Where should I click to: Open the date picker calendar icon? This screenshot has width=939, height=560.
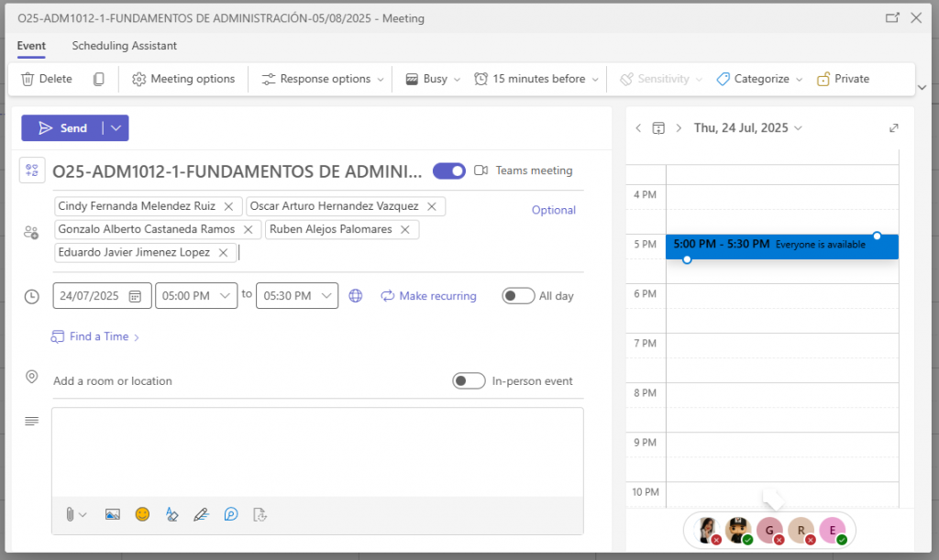tap(136, 296)
